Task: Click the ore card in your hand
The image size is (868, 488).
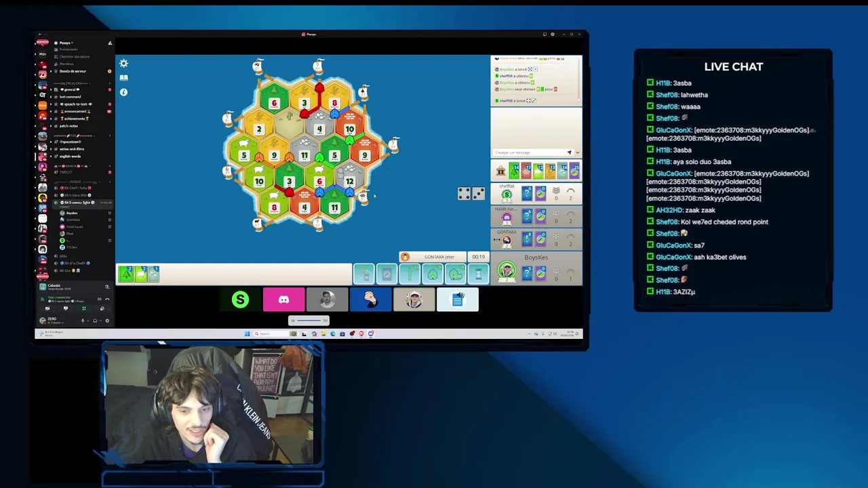Action: click(x=153, y=274)
